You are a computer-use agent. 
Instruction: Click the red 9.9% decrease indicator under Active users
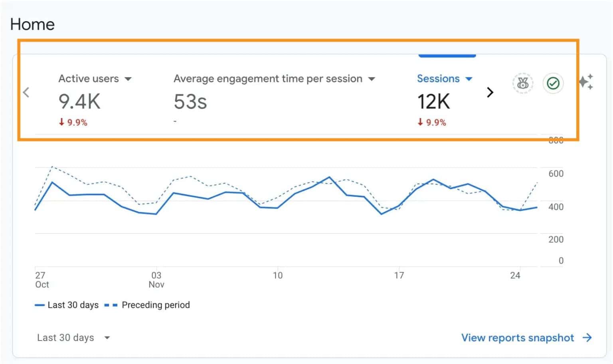[73, 123]
